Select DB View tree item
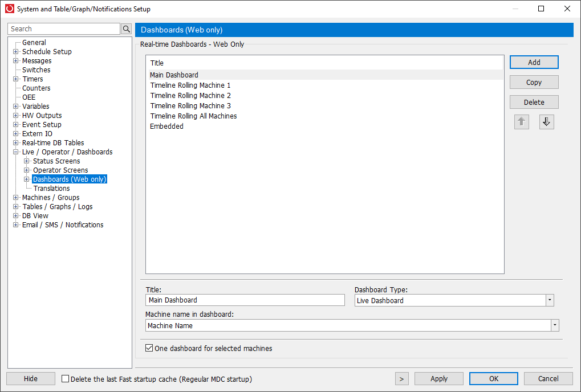The height and width of the screenshot is (392, 581). point(35,216)
